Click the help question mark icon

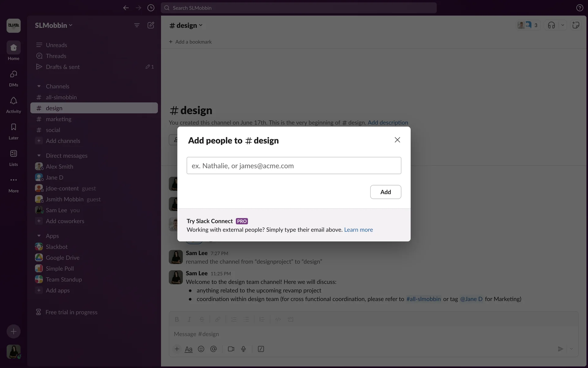579,8
